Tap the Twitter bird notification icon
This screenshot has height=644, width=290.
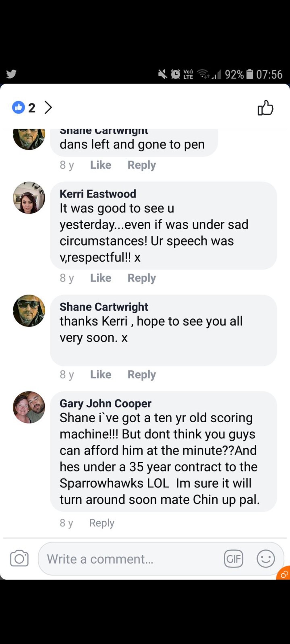click(11, 74)
